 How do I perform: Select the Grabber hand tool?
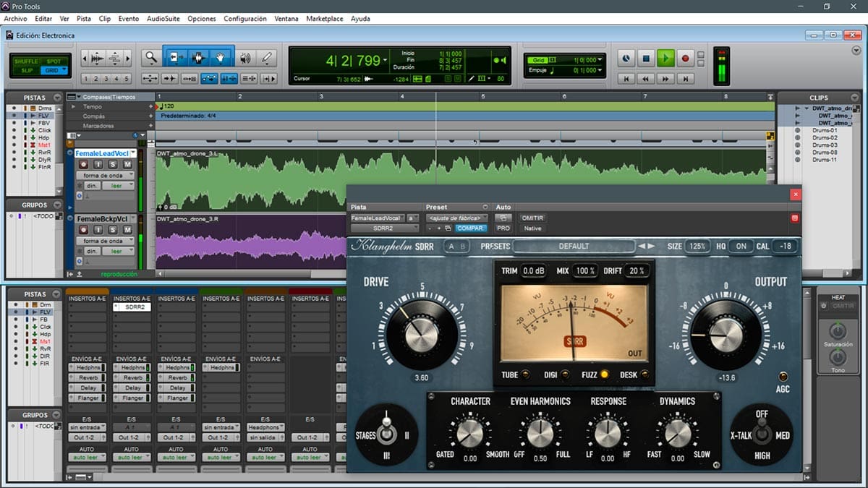[220, 58]
